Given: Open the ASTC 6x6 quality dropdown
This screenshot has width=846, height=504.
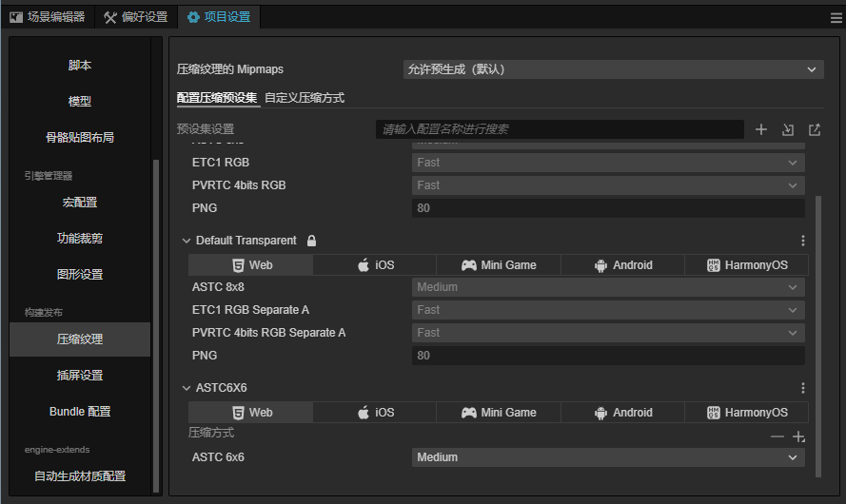Looking at the screenshot, I should coord(608,457).
